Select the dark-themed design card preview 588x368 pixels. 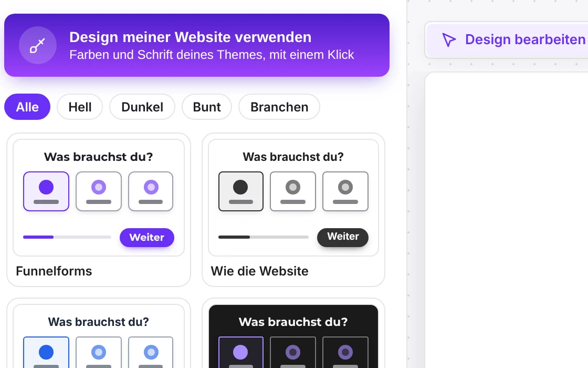point(293,336)
